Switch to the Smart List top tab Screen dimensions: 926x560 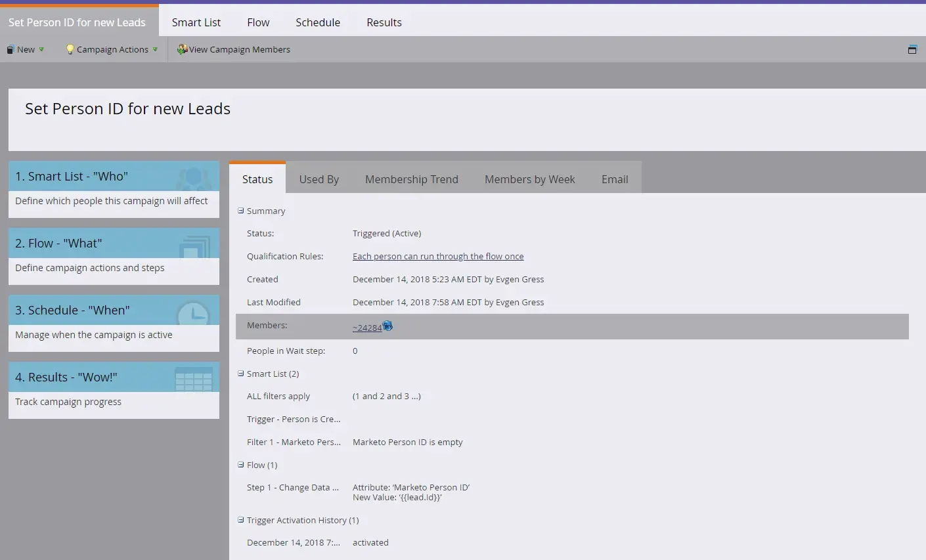[x=196, y=22]
